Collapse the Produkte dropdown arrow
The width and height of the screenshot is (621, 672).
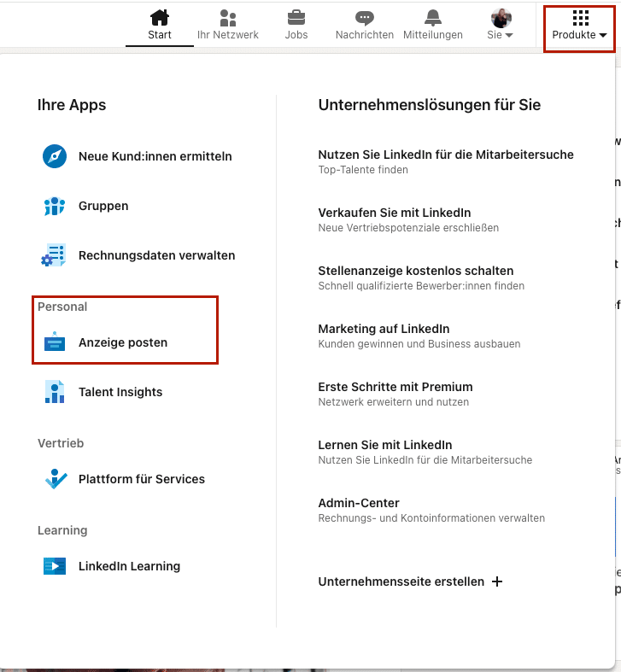click(x=603, y=35)
